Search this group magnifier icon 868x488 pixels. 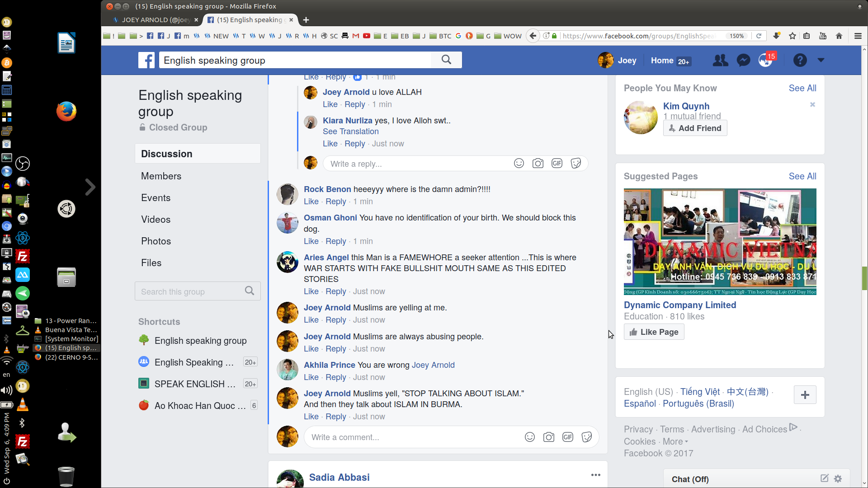point(250,291)
